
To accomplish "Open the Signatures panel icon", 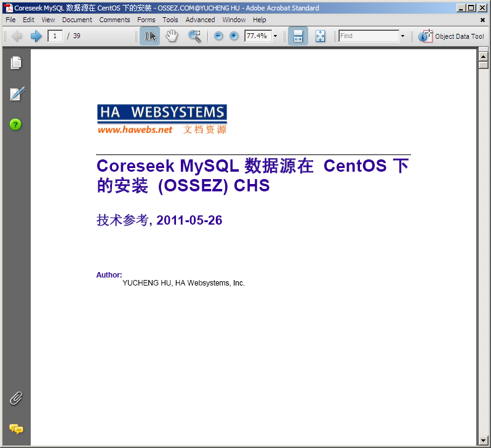I will coord(17,94).
